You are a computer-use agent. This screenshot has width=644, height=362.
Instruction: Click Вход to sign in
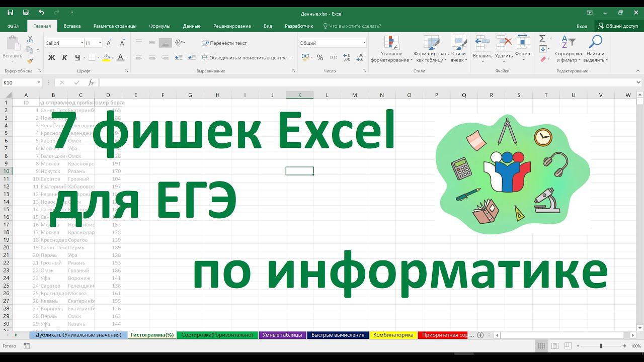[x=582, y=26]
